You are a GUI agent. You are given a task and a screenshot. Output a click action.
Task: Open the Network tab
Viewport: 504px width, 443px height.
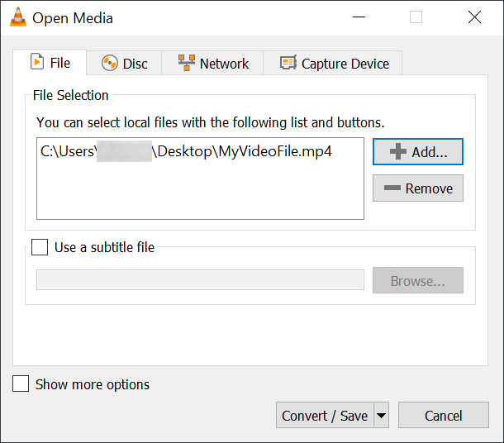click(213, 64)
